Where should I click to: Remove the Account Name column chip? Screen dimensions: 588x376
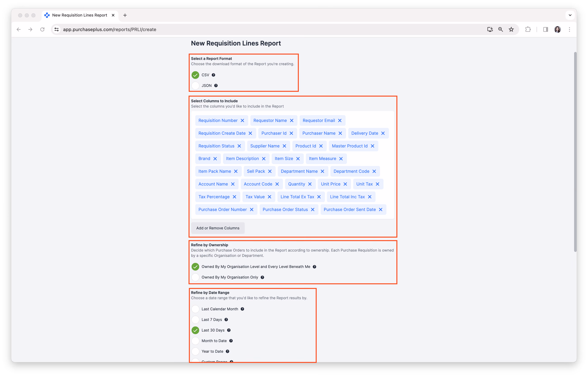pos(233,184)
